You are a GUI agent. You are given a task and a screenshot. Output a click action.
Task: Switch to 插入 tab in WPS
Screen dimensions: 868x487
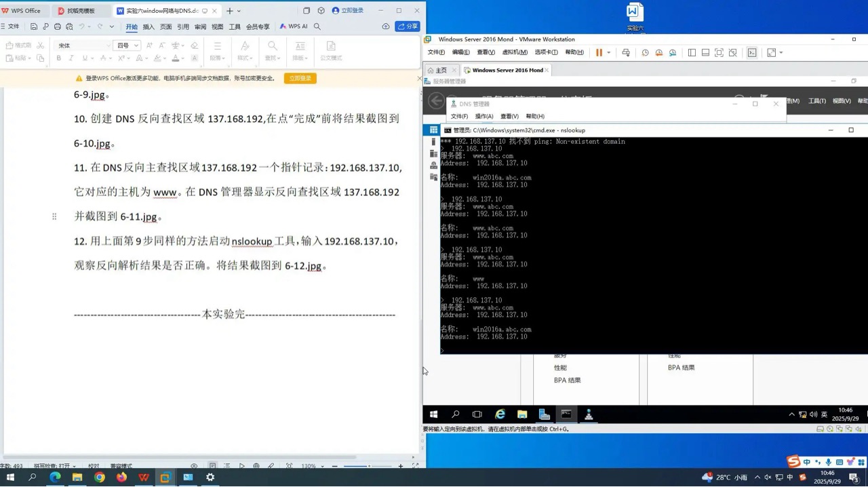click(x=149, y=26)
